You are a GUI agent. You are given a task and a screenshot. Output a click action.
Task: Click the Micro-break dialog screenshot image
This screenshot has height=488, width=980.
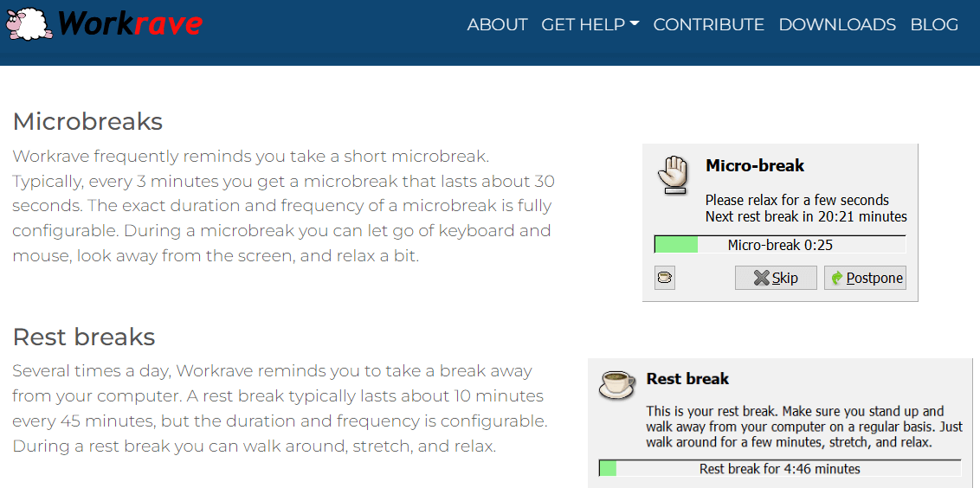point(780,223)
